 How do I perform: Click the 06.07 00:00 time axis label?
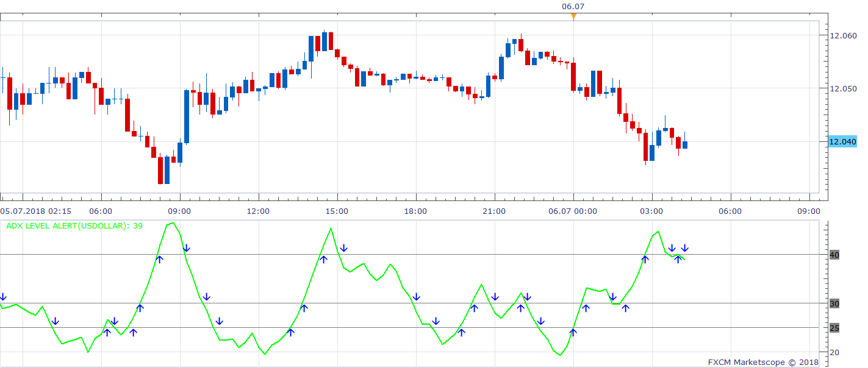(573, 211)
